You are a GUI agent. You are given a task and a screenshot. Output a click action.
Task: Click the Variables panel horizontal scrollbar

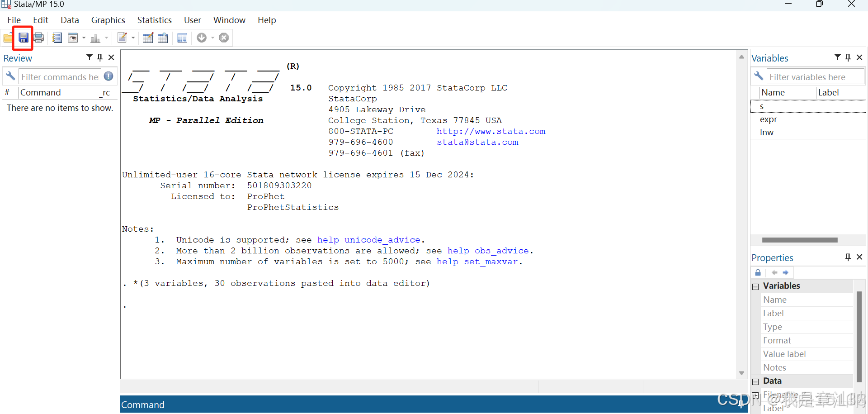(800, 240)
